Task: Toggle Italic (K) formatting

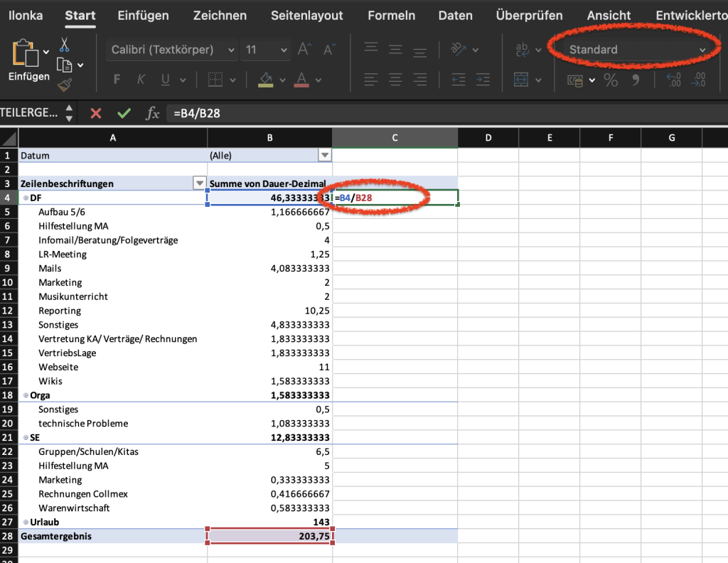Action: [x=141, y=80]
